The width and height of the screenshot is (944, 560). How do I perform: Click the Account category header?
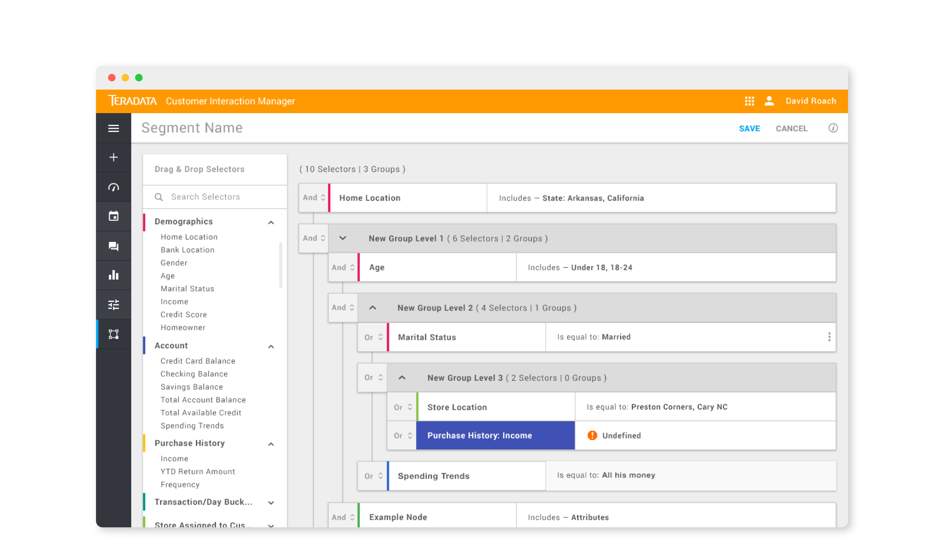pos(214,346)
